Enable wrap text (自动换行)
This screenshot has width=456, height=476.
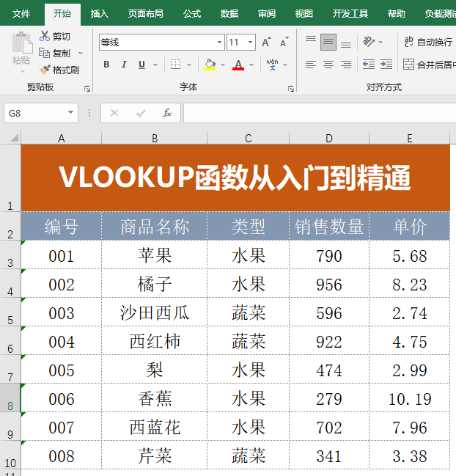point(428,42)
